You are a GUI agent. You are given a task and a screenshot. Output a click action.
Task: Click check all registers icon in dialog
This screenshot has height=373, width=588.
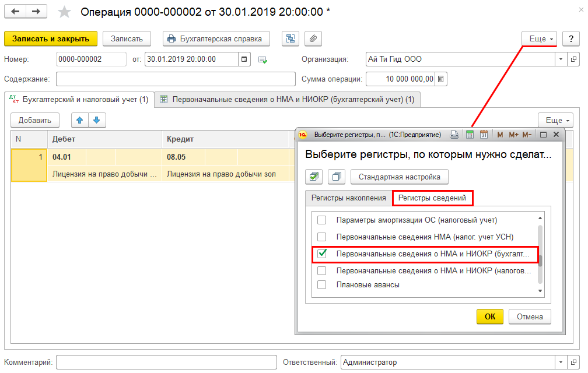coord(314,177)
